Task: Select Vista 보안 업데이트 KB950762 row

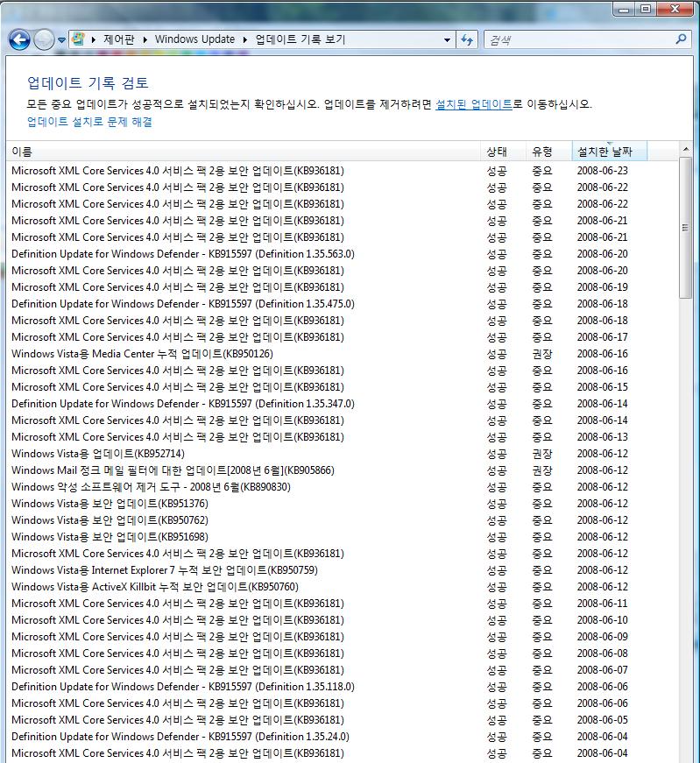Action: point(341,520)
